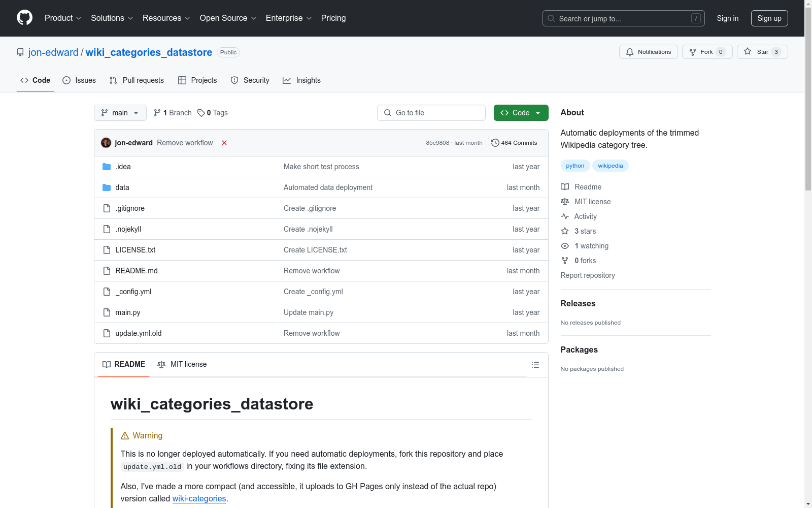This screenshot has height=508, width=812.
Task: Open the green Code dropdown
Action: point(521,113)
